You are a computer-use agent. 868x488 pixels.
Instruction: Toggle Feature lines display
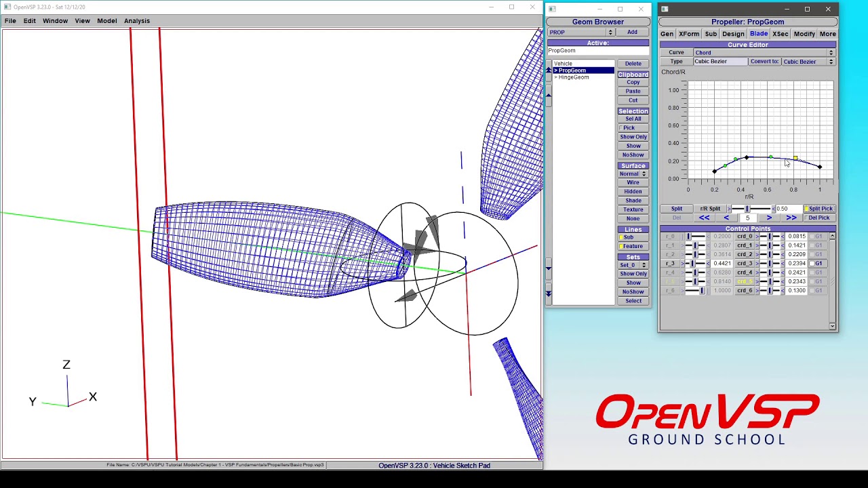pos(633,246)
